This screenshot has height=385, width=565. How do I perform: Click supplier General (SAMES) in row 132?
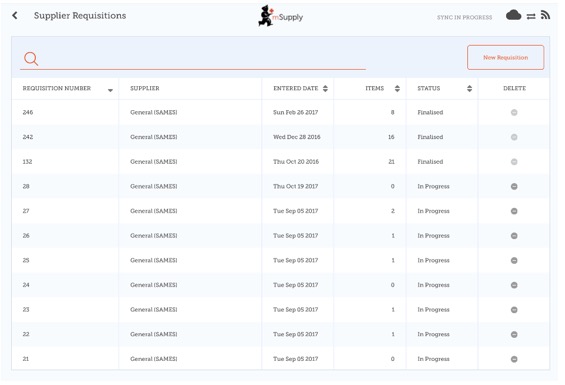(x=154, y=162)
